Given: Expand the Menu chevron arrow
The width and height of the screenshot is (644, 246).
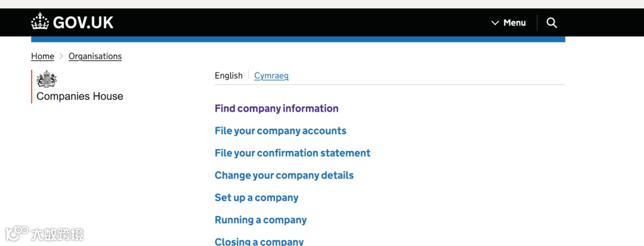Looking at the screenshot, I should [495, 23].
